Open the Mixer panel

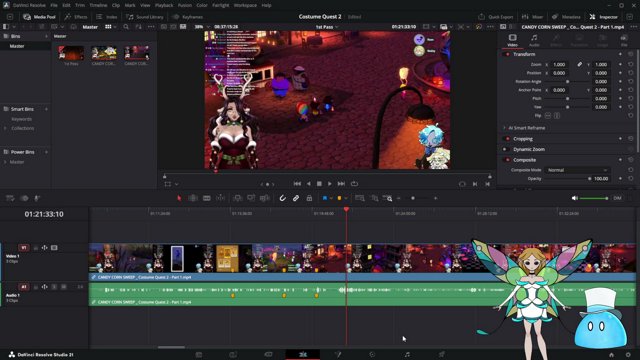click(533, 17)
